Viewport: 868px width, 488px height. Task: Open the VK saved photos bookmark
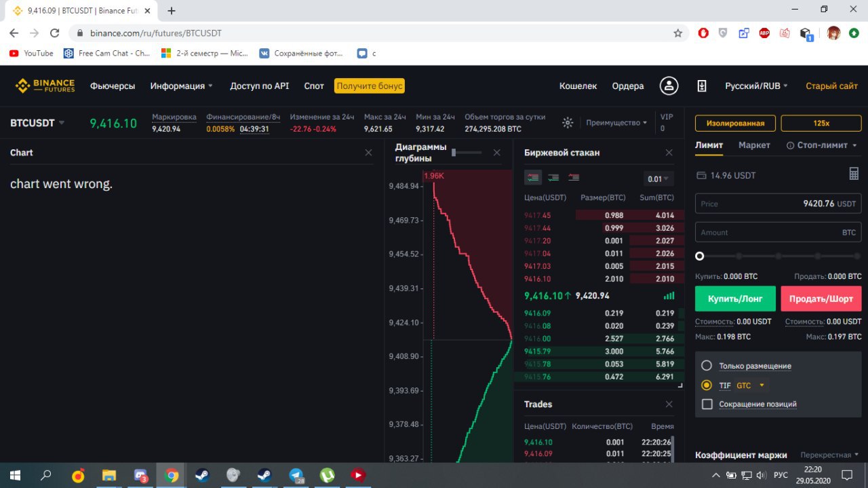coord(300,53)
